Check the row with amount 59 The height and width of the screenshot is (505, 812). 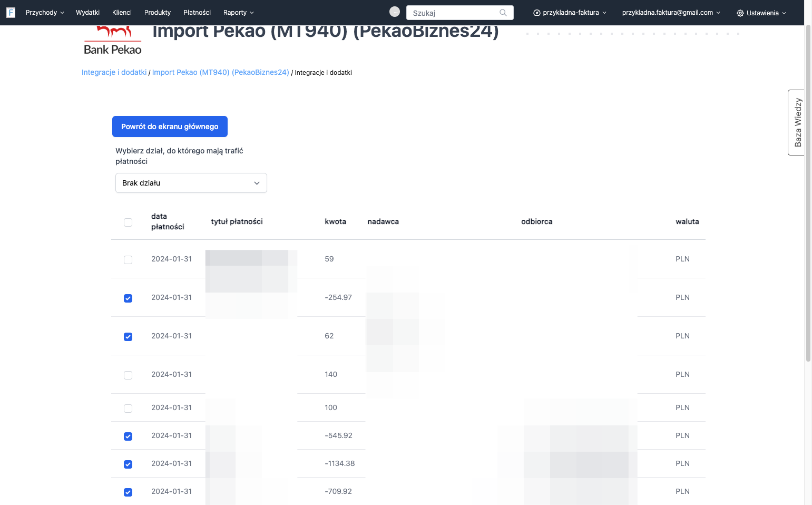128,260
